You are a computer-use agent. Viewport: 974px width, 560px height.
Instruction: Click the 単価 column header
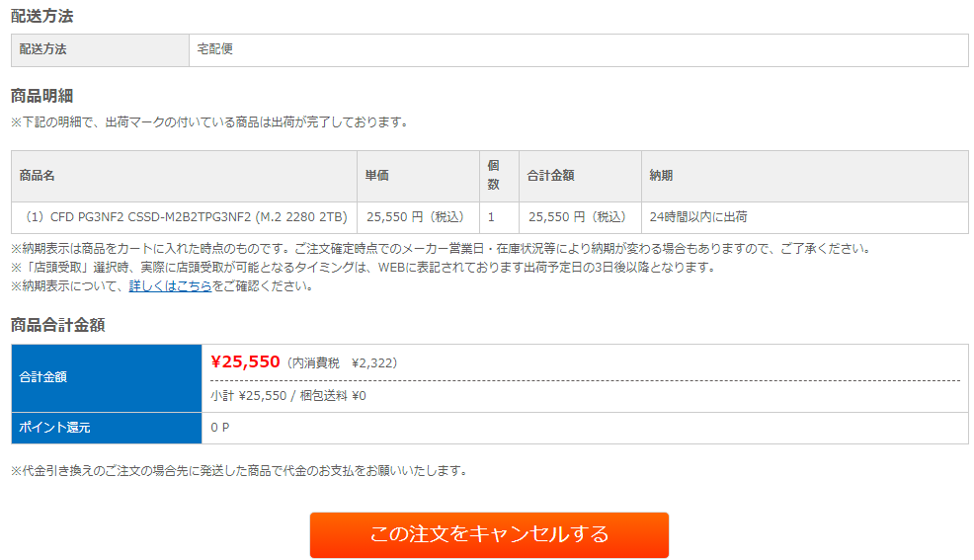(x=377, y=176)
